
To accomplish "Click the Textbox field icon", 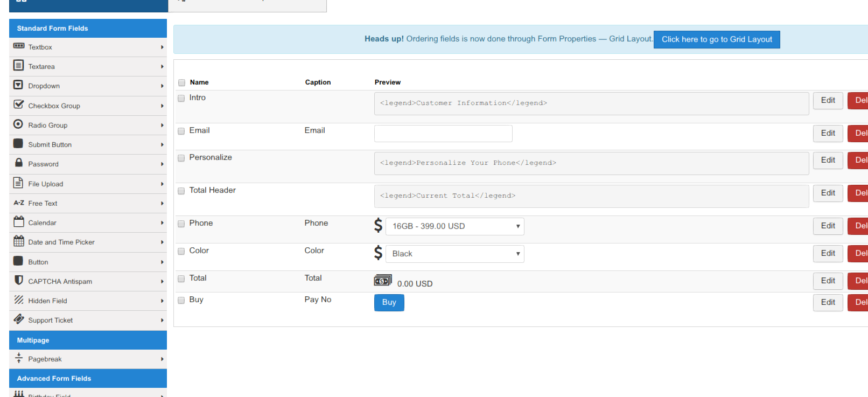I will point(19,46).
